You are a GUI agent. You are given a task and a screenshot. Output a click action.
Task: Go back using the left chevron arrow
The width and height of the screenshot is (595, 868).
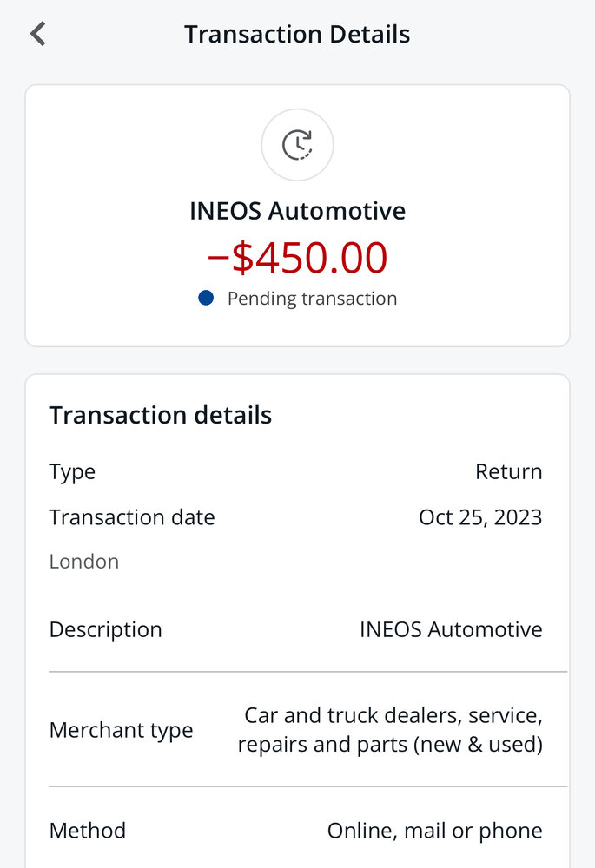(37, 34)
